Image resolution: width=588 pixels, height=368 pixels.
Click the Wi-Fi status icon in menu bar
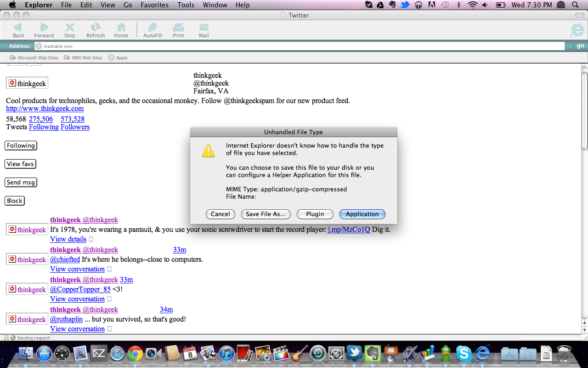(x=473, y=5)
